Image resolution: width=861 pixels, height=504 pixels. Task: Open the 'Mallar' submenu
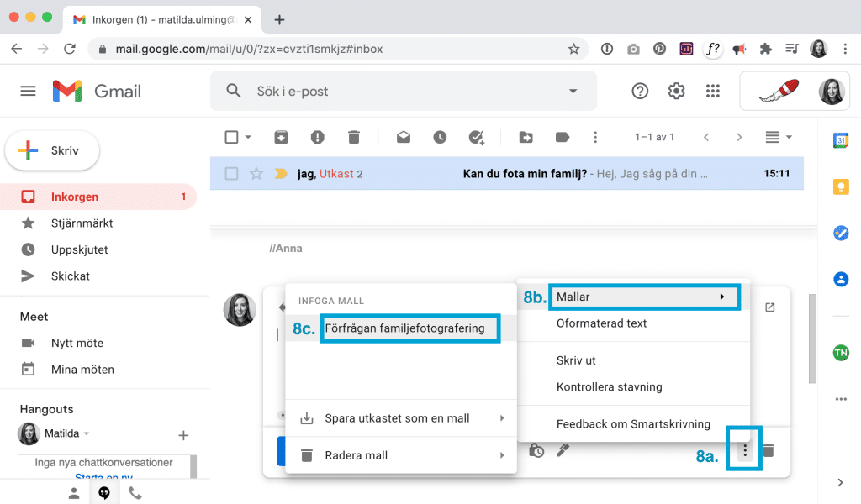point(644,297)
